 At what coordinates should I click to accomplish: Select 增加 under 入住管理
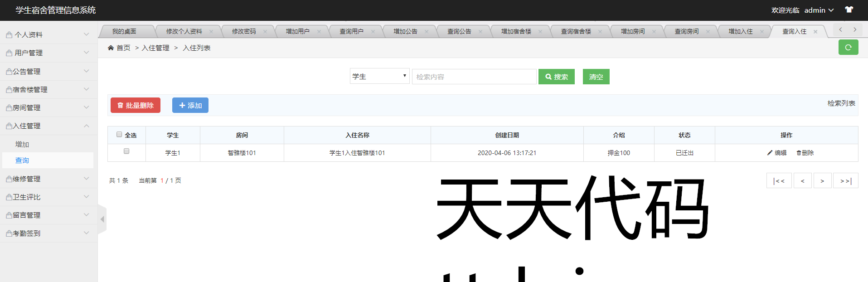[22, 144]
